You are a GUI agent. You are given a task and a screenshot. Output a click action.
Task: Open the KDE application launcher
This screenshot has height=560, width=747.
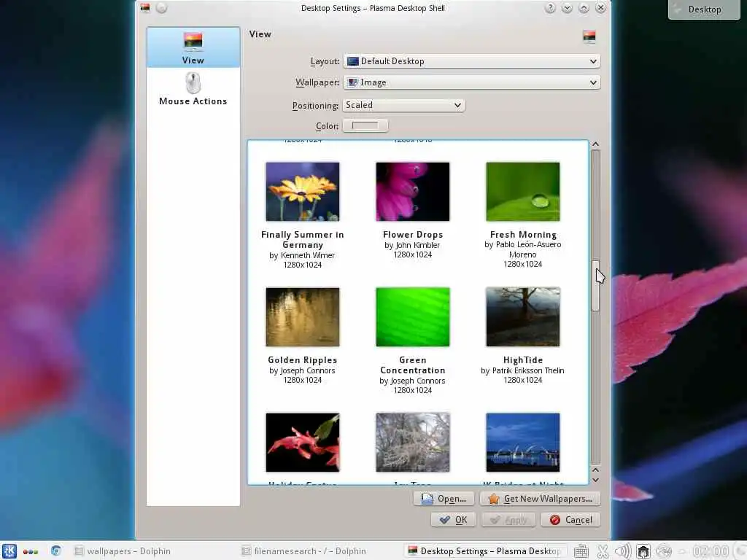click(x=9, y=551)
